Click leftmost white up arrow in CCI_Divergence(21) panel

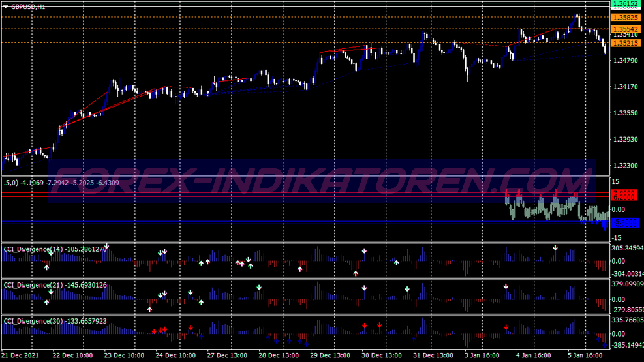click(47, 302)
